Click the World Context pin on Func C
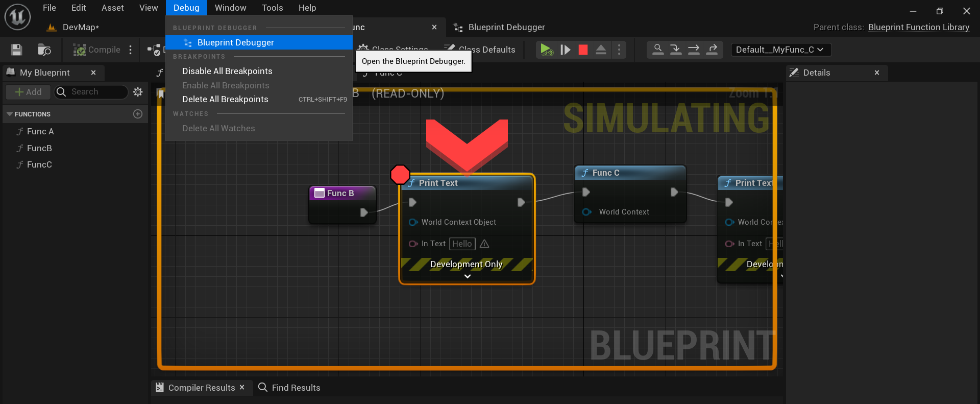This screenshot has height=404, width=980. (586, 212)
